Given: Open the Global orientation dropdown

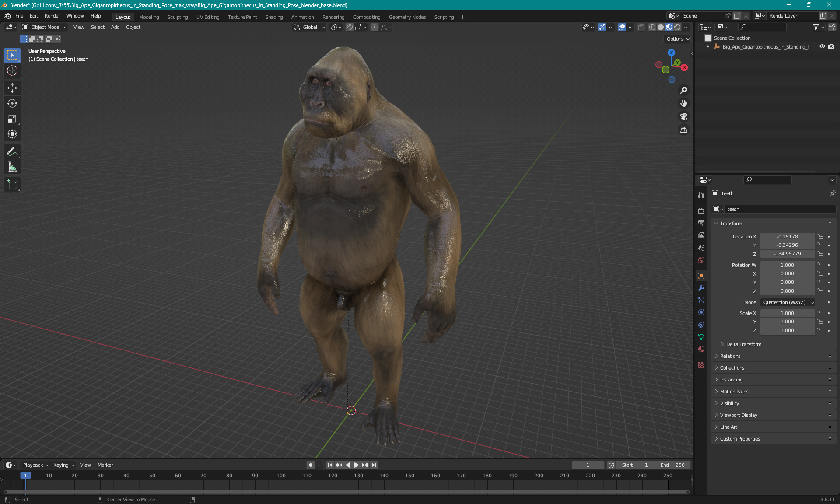Looking at the screenshot, I should (309, 27).
